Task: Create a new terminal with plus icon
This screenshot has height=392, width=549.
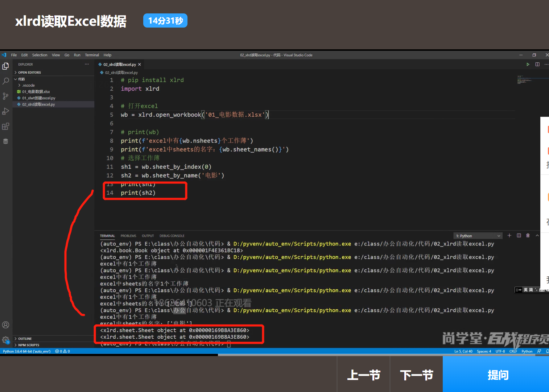Action: tap(509, 236)
